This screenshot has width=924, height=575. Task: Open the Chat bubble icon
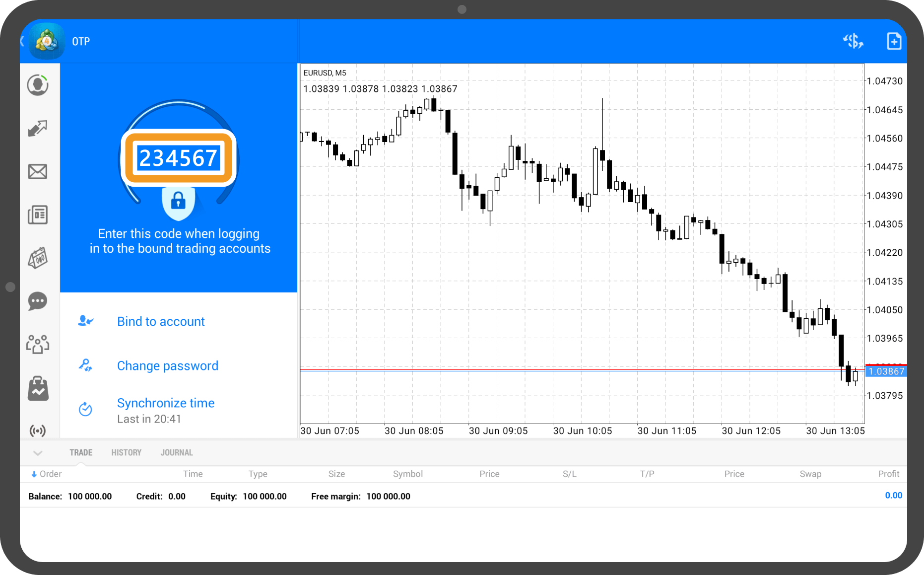[38, 301]
